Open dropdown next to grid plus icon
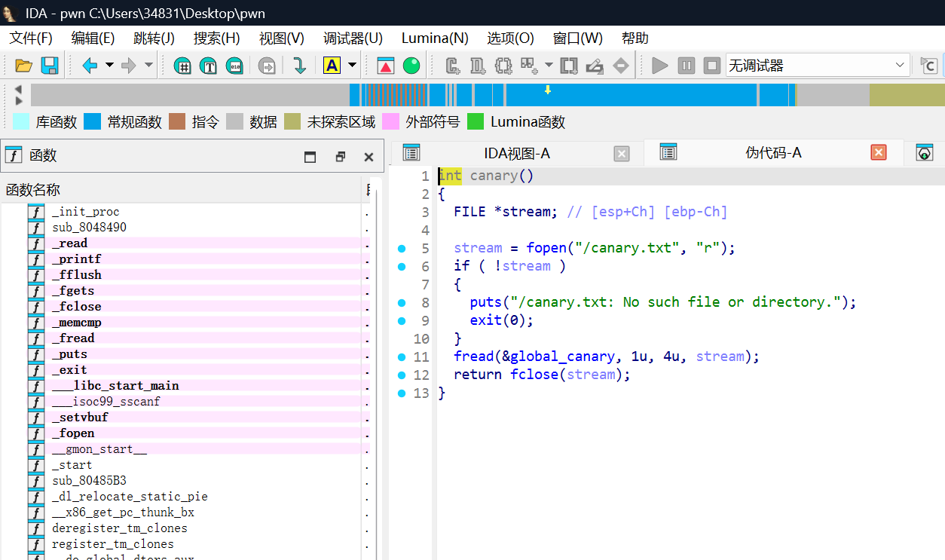945x560 pixels. (x=548, y=66)
